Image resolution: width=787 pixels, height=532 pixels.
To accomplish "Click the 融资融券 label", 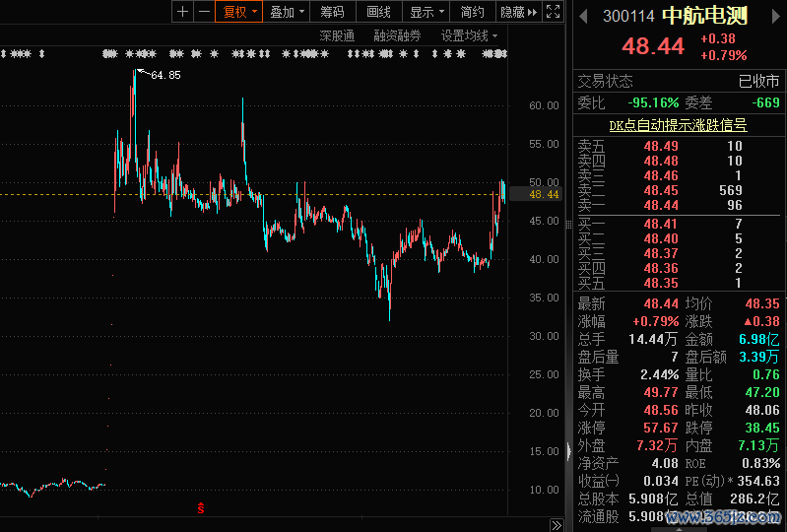I will click(397, 35).
